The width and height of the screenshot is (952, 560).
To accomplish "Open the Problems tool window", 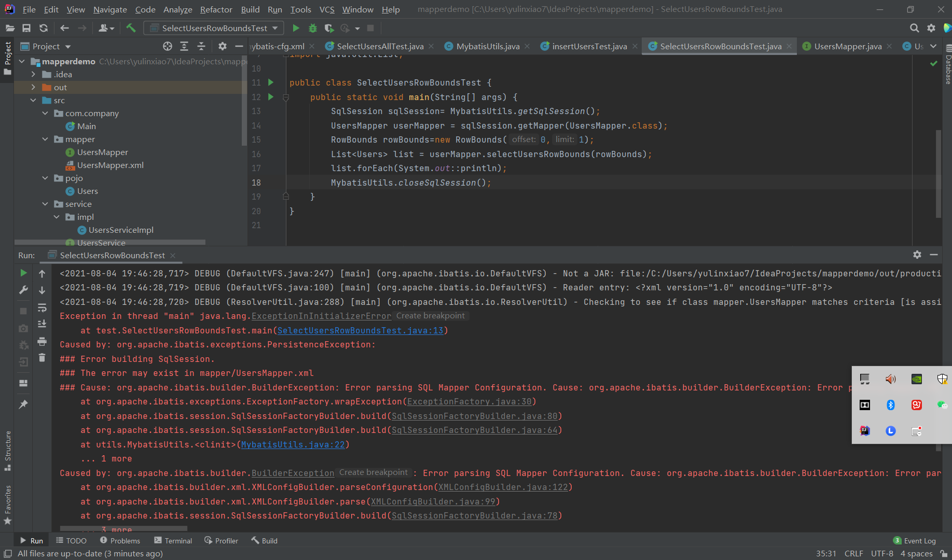I will coord(120,540).
